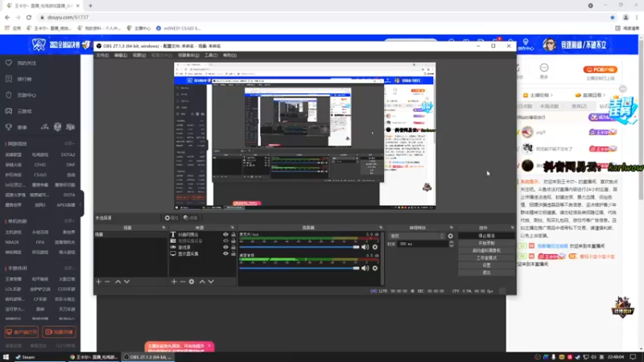Open source properties gear under Sources list
The image size is (644, 362).
click(192, 282)
